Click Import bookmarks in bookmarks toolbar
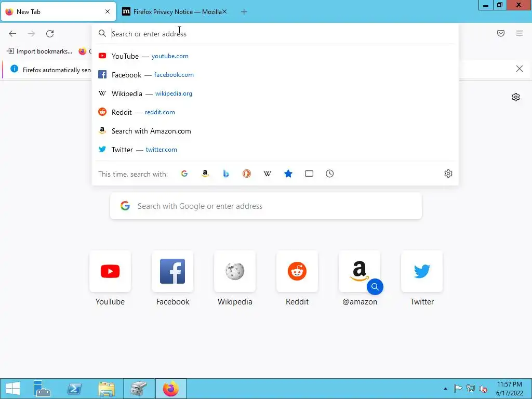Viewport: 532px width, 399px height. coord(39,51)
